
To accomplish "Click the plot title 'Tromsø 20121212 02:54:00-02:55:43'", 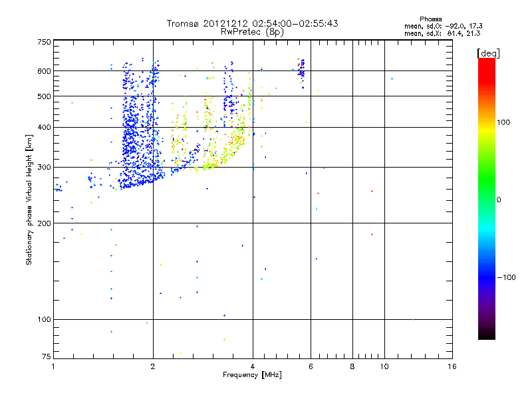I will (252, 23).
